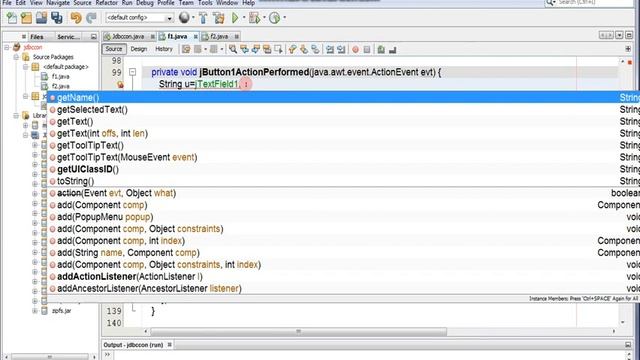
Task: Open f1.java in project tree
Action: [60, 76]
